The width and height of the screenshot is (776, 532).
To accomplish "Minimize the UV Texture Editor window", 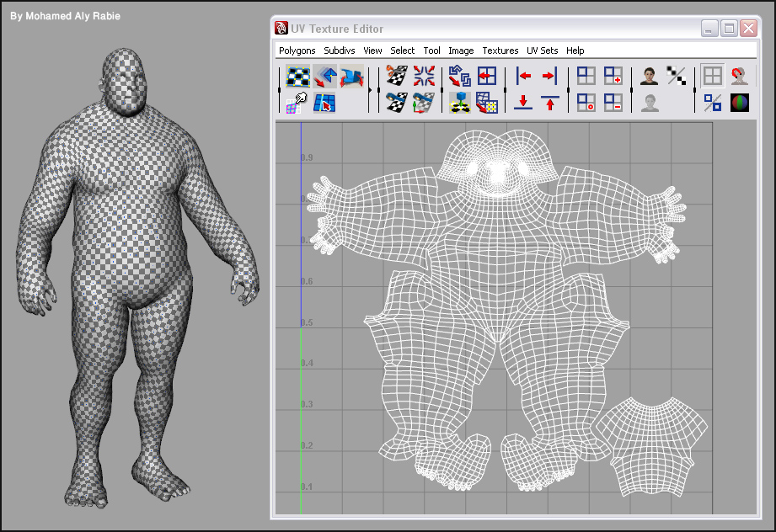I will (709, 28).
